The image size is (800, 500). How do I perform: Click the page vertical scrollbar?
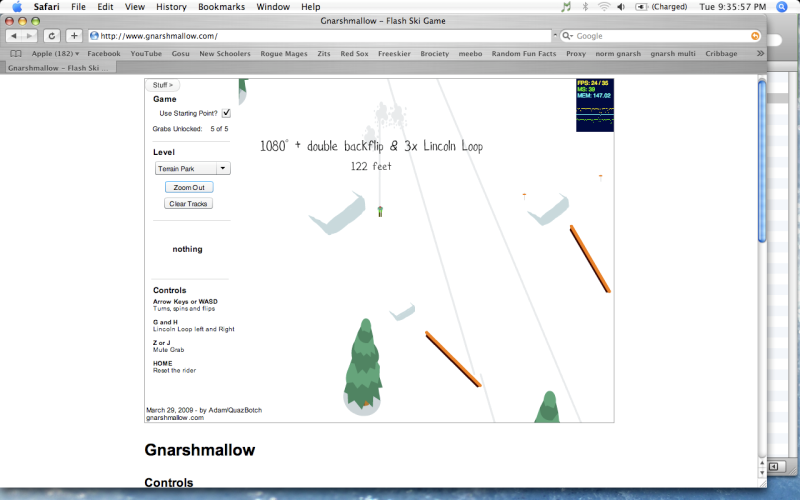click(762, 160)
